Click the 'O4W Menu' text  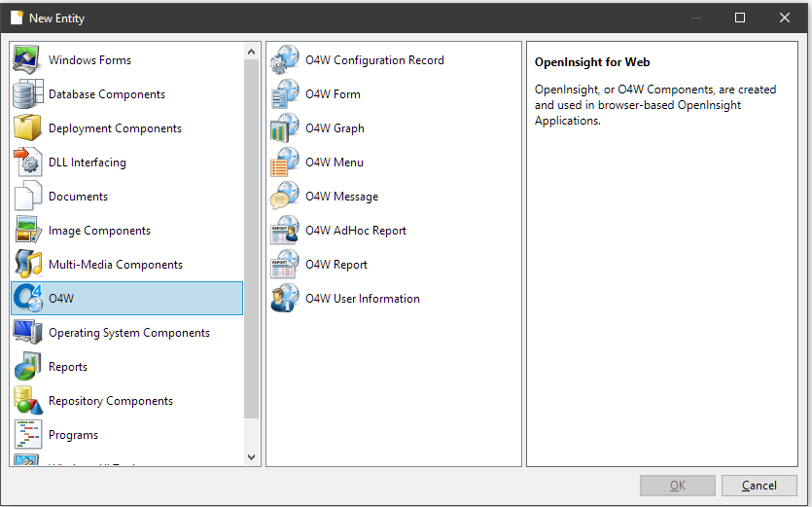(x=334, y=163)
